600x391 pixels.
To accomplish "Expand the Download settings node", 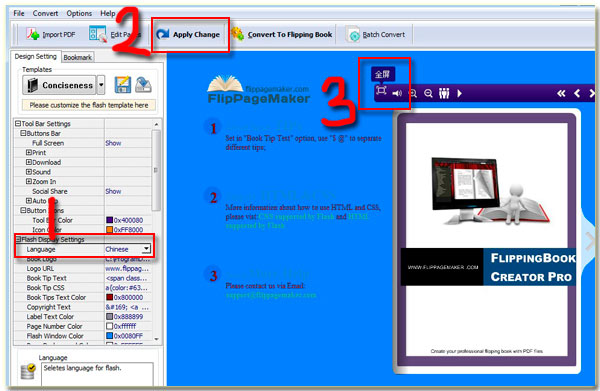I will [29, 162].
